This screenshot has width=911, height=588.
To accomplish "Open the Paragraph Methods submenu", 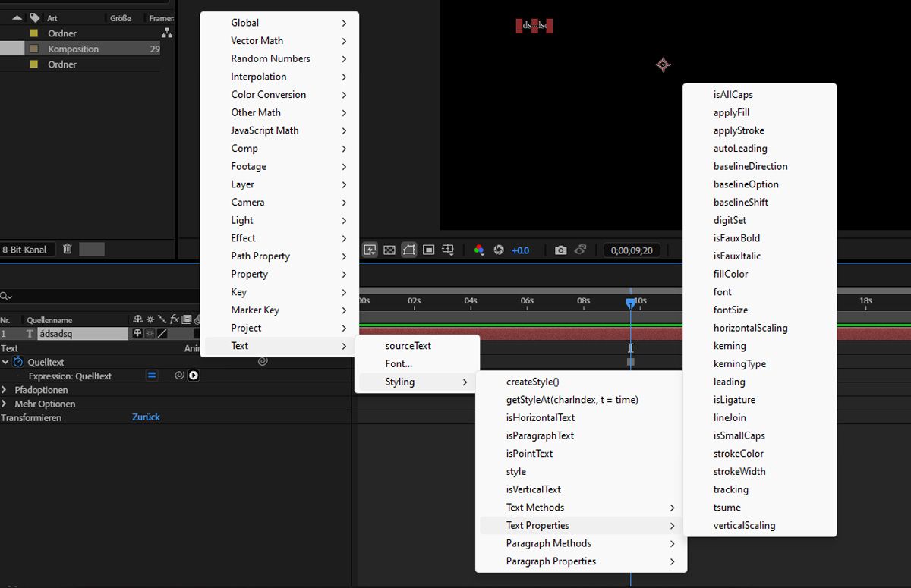I will [x=581, y=543].
